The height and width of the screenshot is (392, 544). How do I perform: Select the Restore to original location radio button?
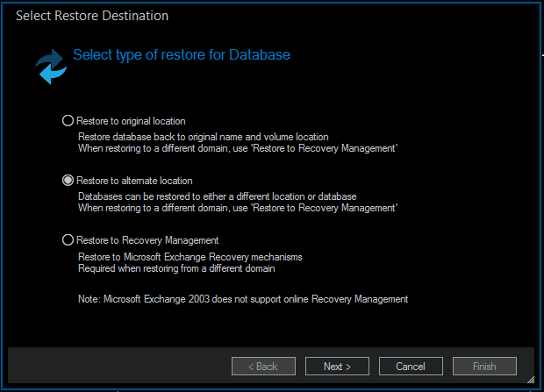pyautogui.click(x=68, y=121)
